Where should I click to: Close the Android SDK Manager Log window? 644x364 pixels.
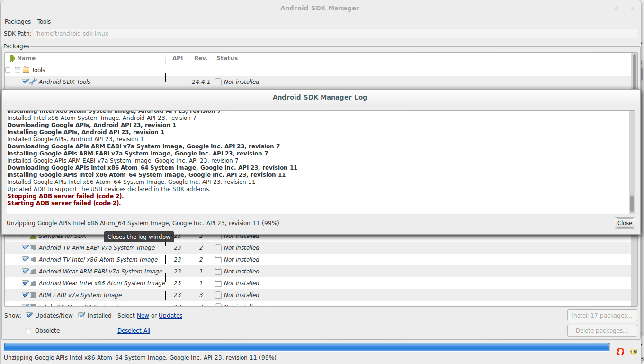point(625,223)
